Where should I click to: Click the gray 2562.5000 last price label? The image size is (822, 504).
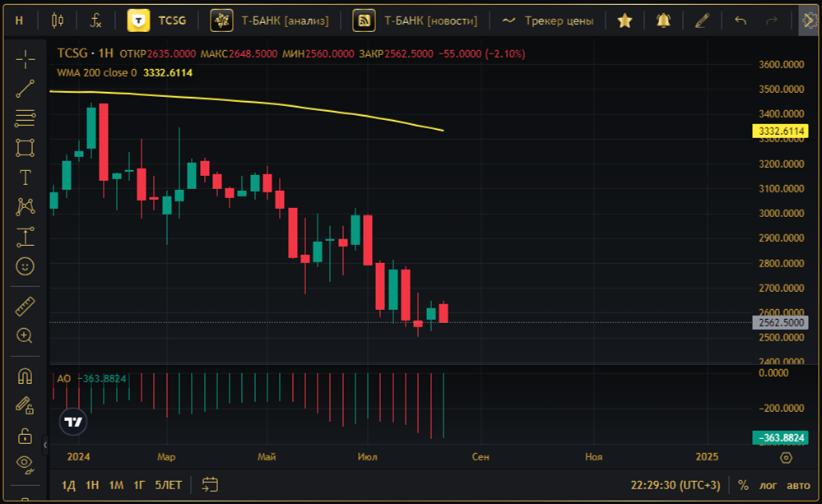(781, 323)
